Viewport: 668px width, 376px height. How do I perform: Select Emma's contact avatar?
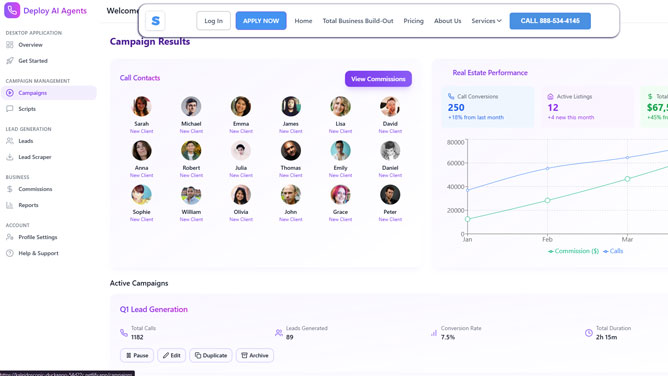pyautogui.click(x=241, y=106)
